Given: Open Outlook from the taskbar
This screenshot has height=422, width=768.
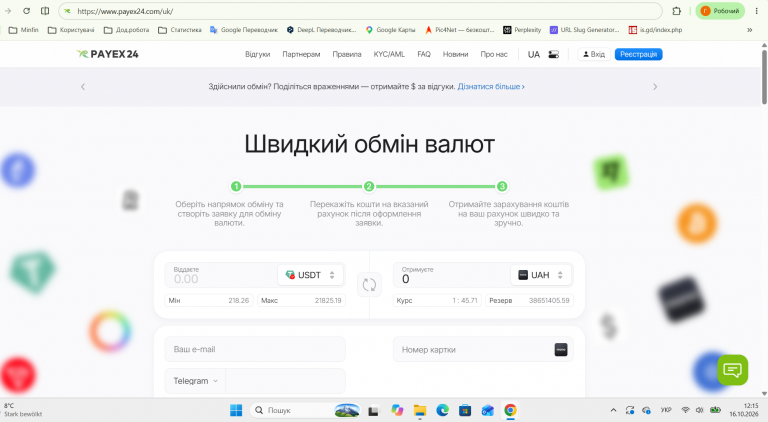Looking at the screenshot, I should (487, 410).
